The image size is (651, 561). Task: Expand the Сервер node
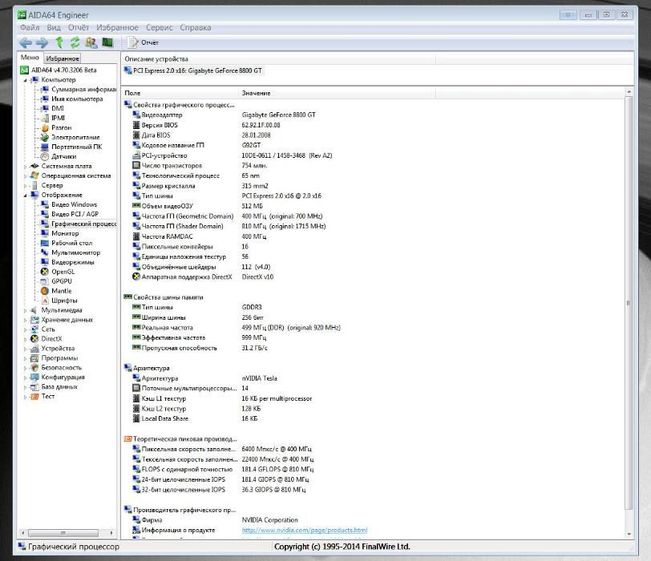pos(25,186)
